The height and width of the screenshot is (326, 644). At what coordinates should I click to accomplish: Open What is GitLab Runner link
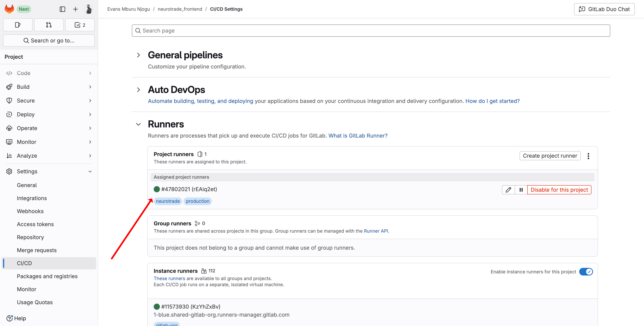358,135
